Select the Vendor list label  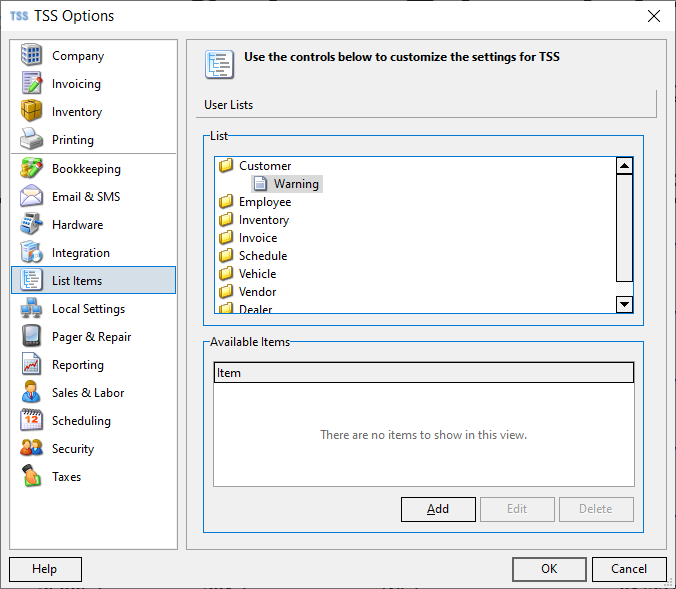pyautogui.click(x=257, y=292)
